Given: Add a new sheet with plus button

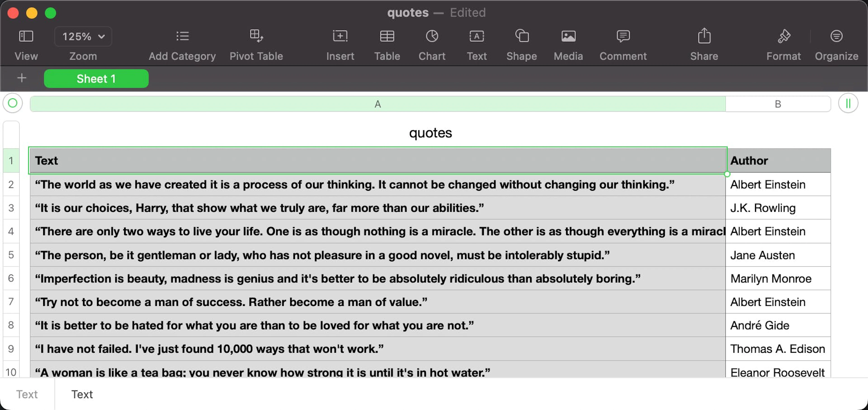Looking at the screenshot, I should [x=21, y=78].
